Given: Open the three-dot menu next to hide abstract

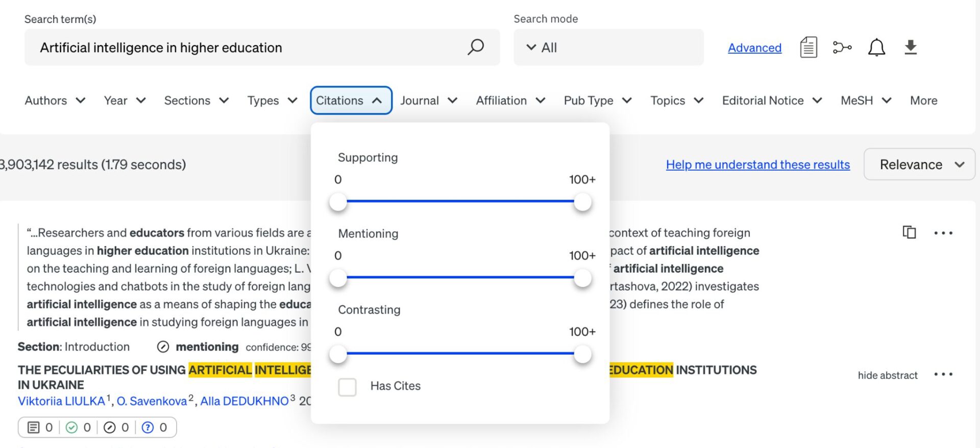Looking at the screenshot, I should (x=943, y=374).
